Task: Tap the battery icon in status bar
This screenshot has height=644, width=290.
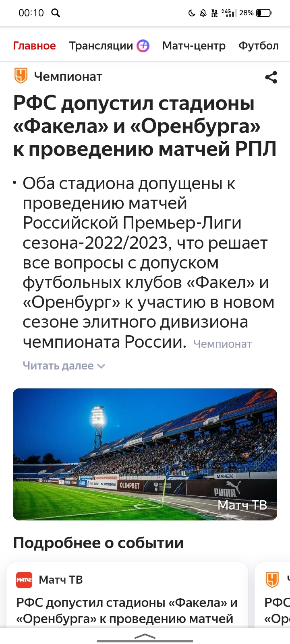Action: coord(264,13)
